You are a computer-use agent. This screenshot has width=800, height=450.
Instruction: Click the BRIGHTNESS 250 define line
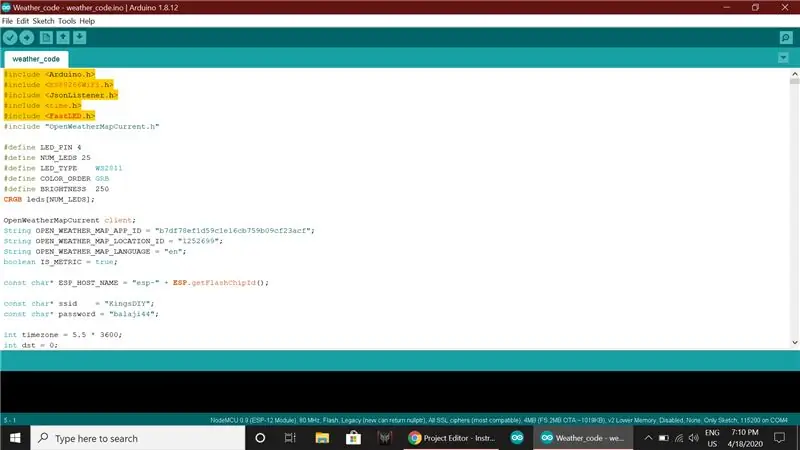pos(56,189)
